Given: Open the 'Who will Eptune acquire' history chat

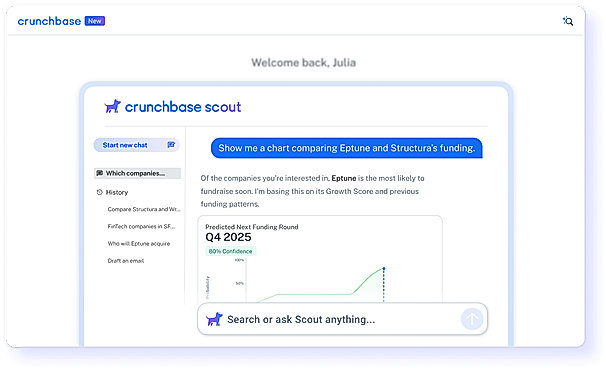Looking at the screenshot, I should 139,244.
